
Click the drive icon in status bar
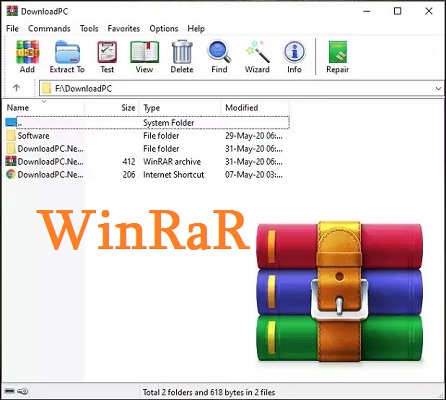point(9,391)
